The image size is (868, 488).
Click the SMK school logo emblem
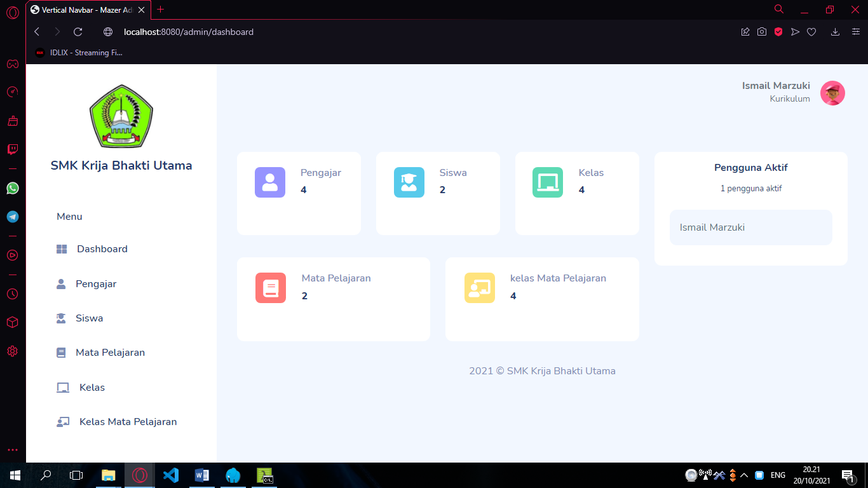click(x=121, y=116)
